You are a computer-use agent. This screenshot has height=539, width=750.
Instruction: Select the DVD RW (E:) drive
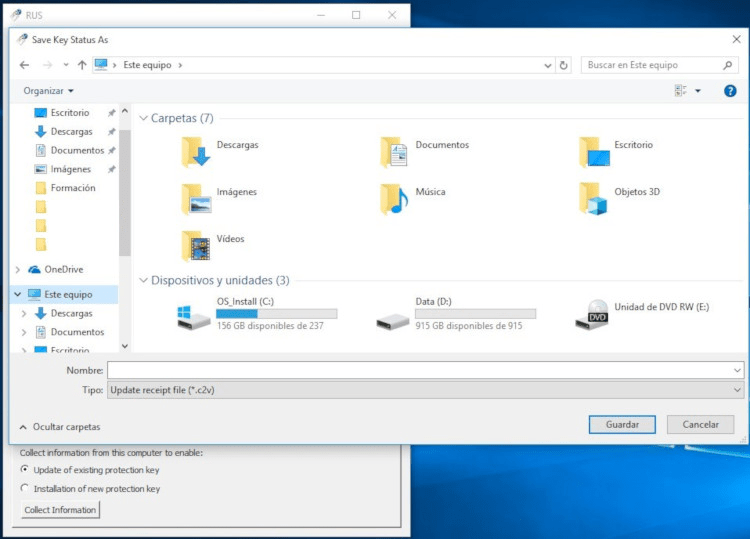point(591,314)
